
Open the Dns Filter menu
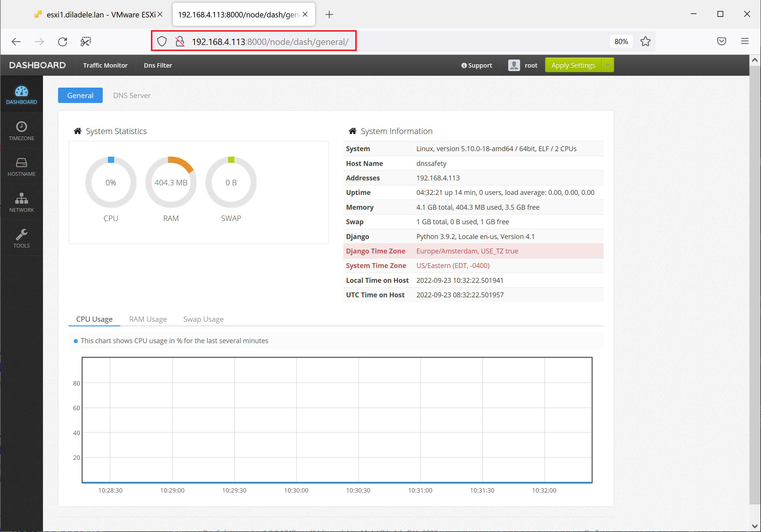158,65
